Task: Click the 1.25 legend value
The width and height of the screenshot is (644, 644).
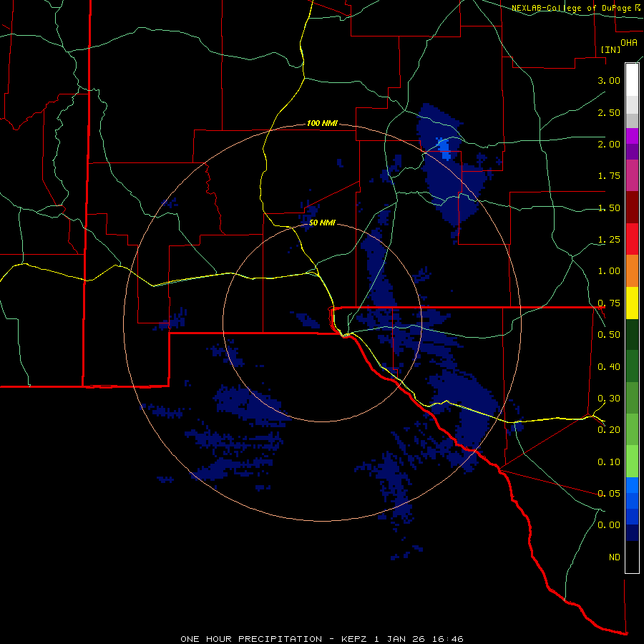Action: pyautogui.click(x=609, y=240)
